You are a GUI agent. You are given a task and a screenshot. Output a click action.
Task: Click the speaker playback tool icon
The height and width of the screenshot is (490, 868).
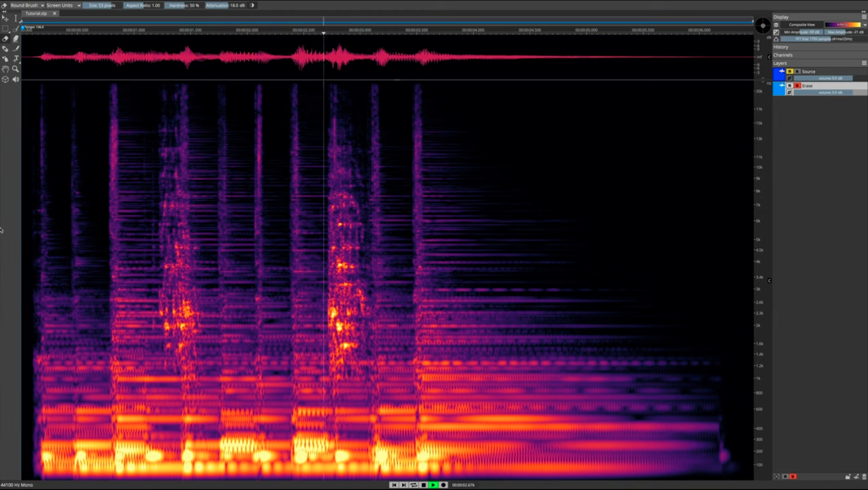pyautogui.click(x=16, y=80)
